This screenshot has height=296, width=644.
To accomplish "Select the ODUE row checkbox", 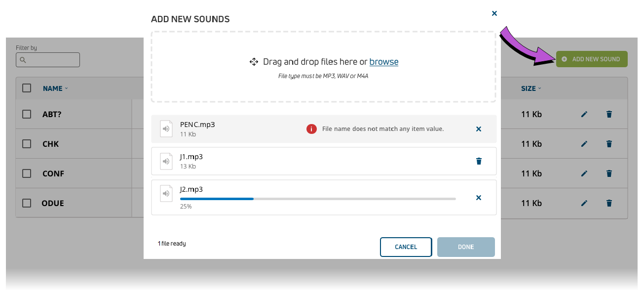I will [x=27, y=203].
